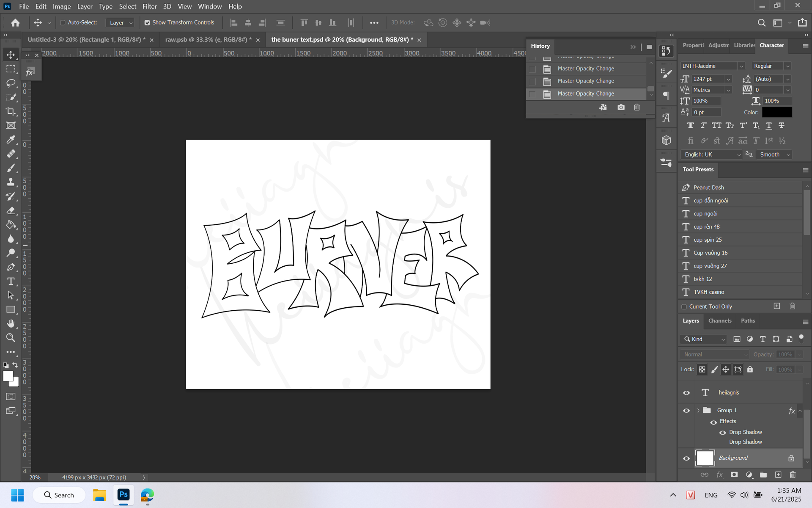Hide the Background layer
The image size is (812, 508).
pos(686,458)
